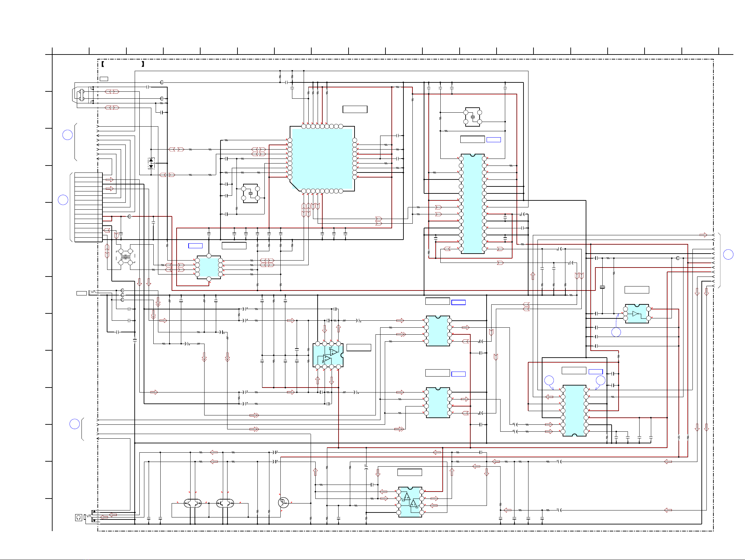Click the empty label box above square IC
This screenshot has width=745, height=560.
(x=355, y=109)
